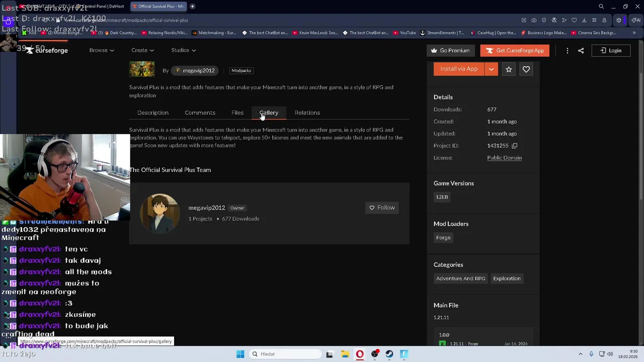
Task: Click the Modpacks category tag
Action: click(241, 70)
